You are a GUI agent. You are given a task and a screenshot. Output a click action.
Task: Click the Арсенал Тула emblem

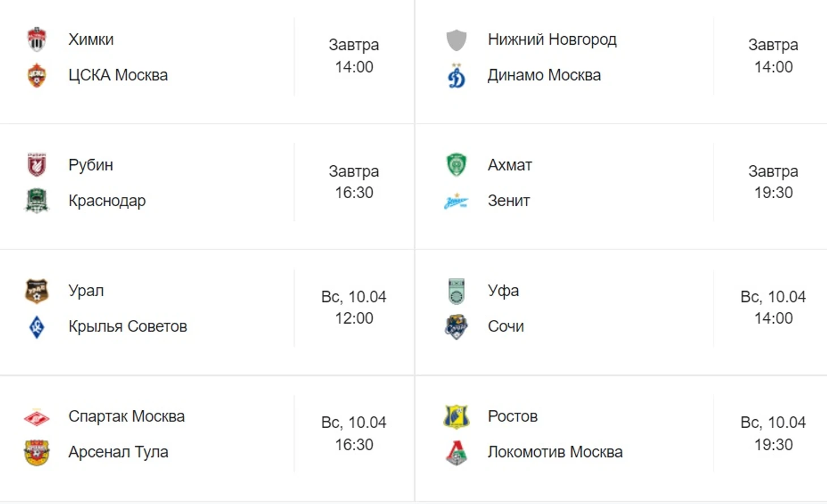click(37, 452)
